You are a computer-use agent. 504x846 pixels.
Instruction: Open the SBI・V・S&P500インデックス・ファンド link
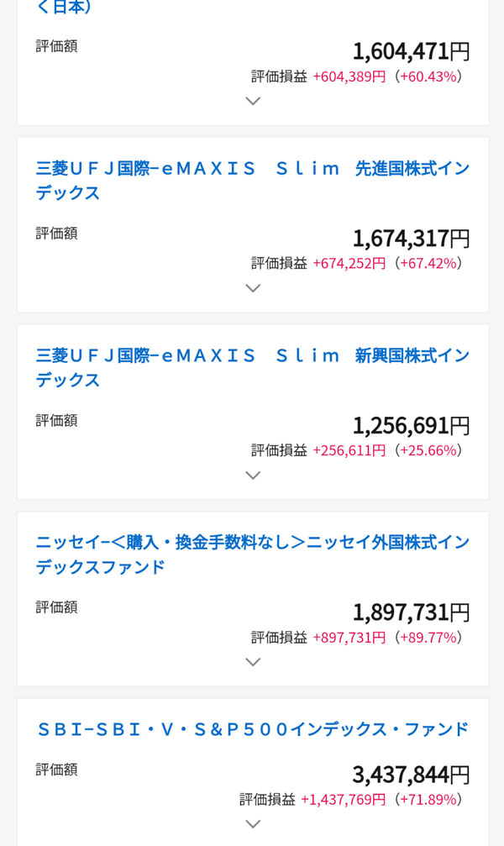[252, 729]
